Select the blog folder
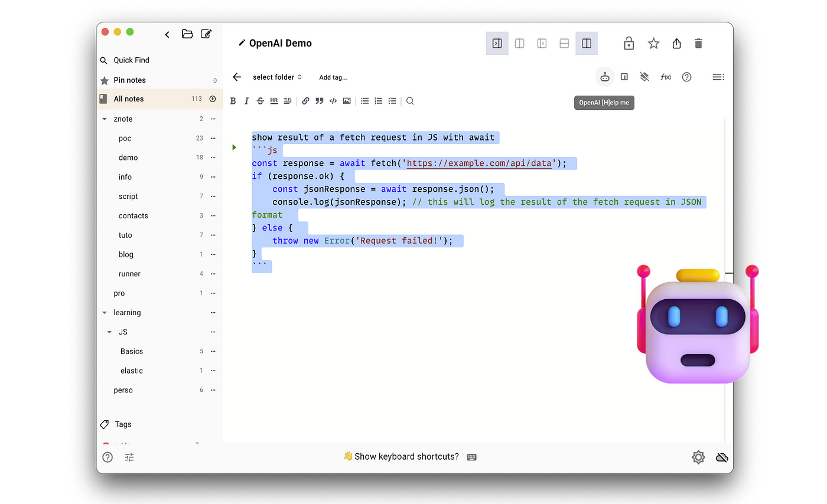 126,254
